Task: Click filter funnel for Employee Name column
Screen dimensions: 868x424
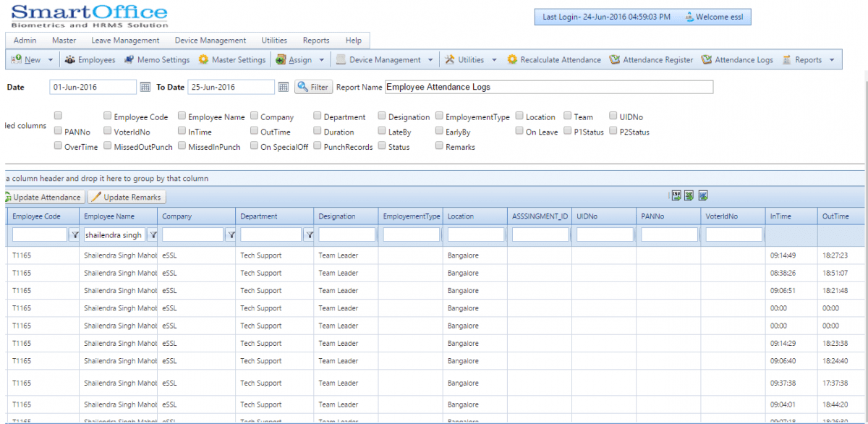Action: [x=153, y=234]
